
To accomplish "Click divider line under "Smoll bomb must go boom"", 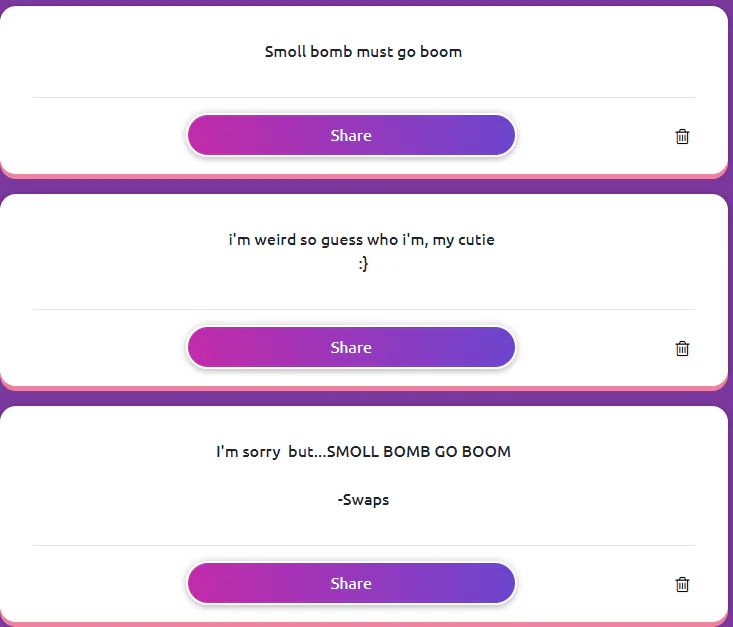I will (363, 98).
